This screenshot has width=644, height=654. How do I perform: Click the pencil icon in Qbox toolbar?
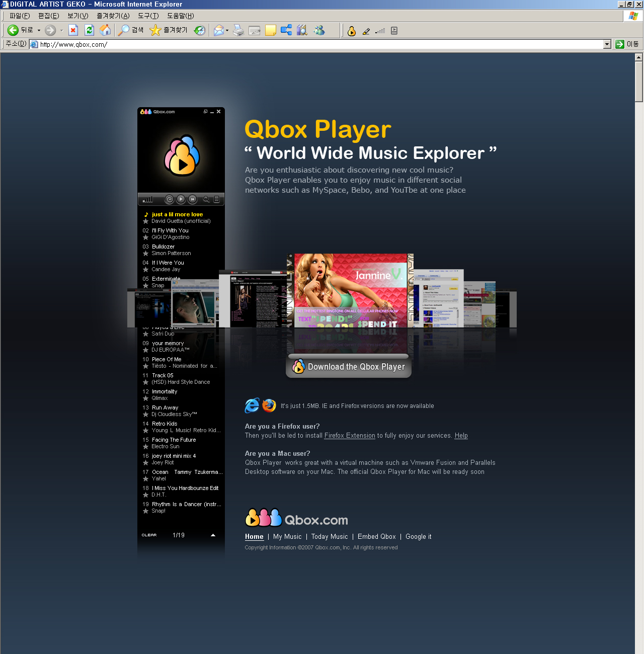[366, 31]
